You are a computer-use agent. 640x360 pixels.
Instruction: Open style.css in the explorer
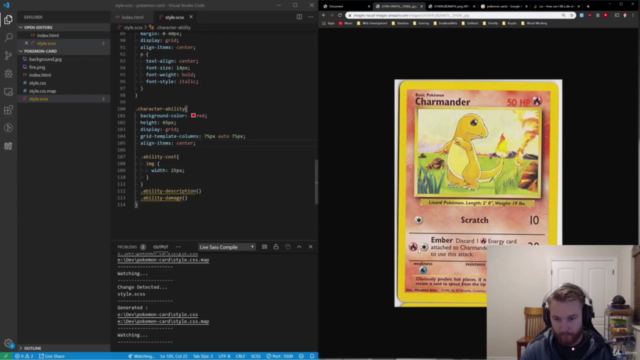click(38, 83)
